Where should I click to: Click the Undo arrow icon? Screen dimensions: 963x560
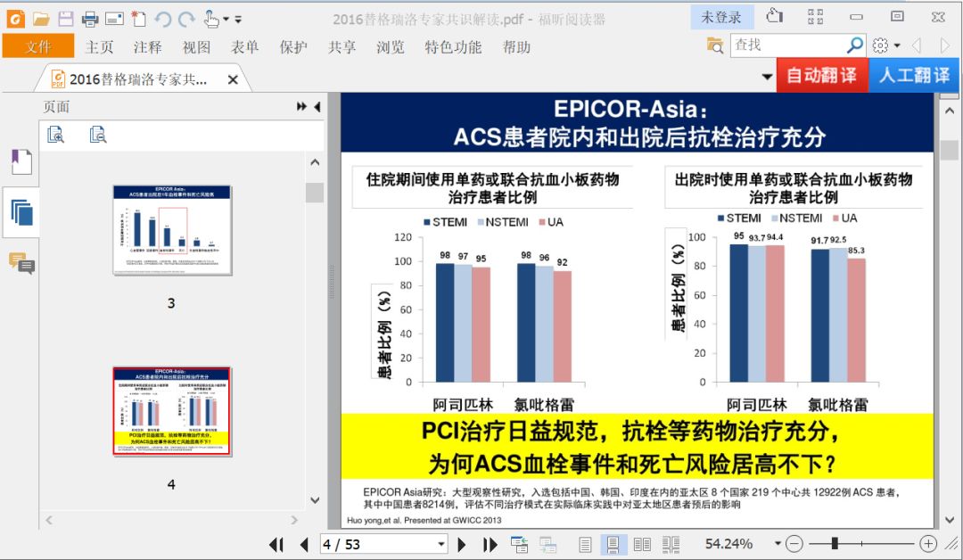click(163, 19)
